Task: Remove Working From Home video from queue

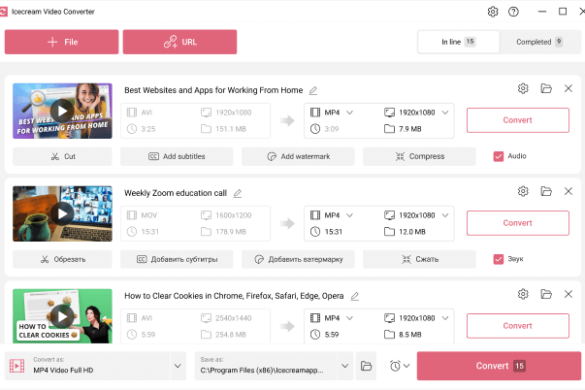Action: (x=568, y=88)
